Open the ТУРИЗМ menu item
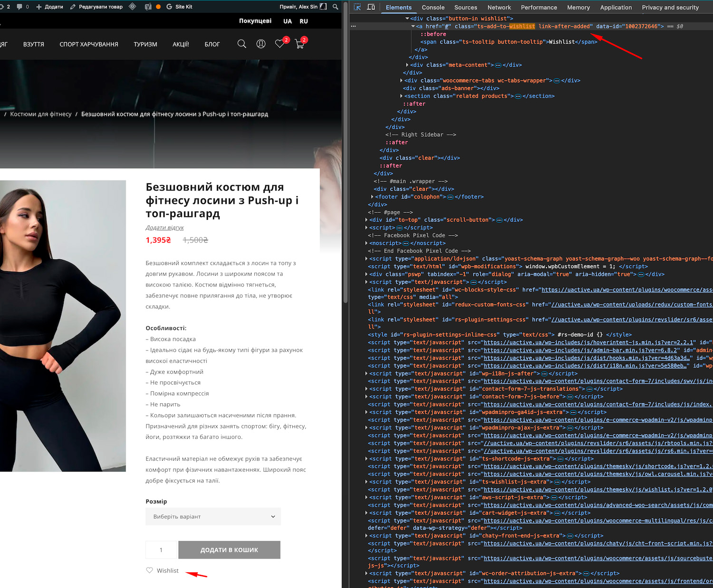 point(145,44)
